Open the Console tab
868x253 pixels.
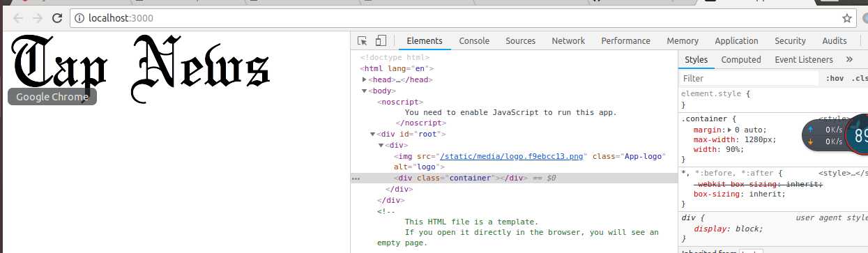click(474, 41)
